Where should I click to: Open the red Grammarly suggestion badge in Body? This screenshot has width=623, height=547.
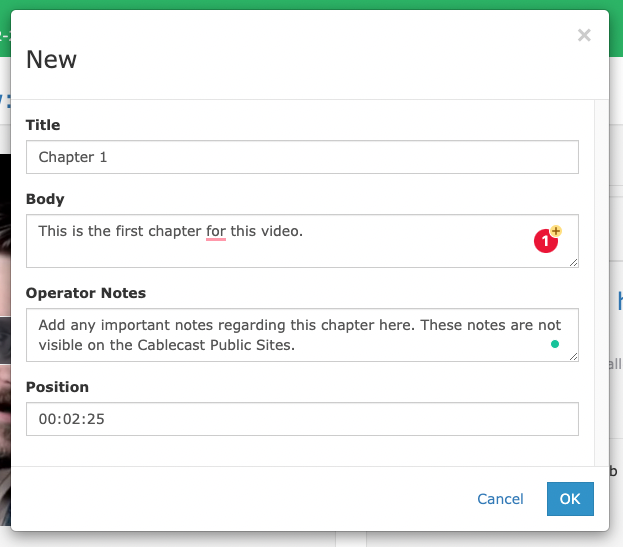(546, 241)
